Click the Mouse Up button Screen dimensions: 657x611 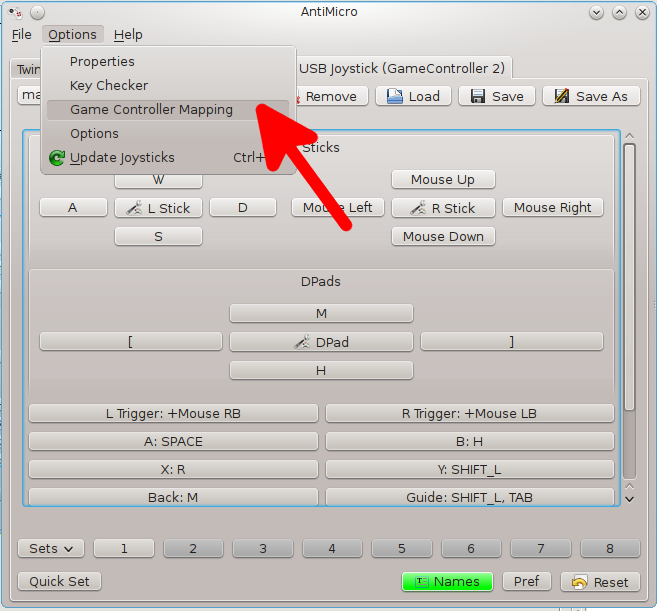click(443, 179)
